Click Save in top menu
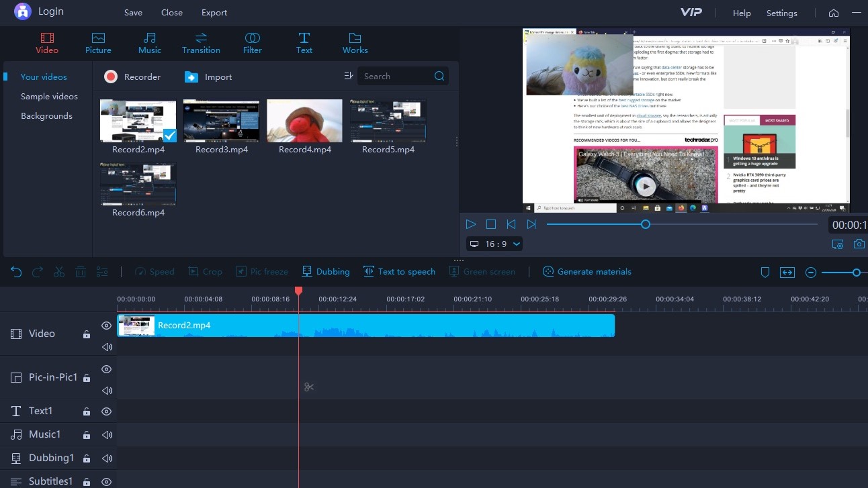 tap(133, 13)
